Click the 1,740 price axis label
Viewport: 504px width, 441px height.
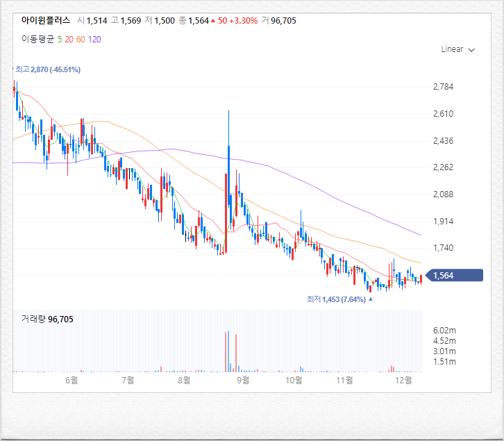tap(443, 248)
